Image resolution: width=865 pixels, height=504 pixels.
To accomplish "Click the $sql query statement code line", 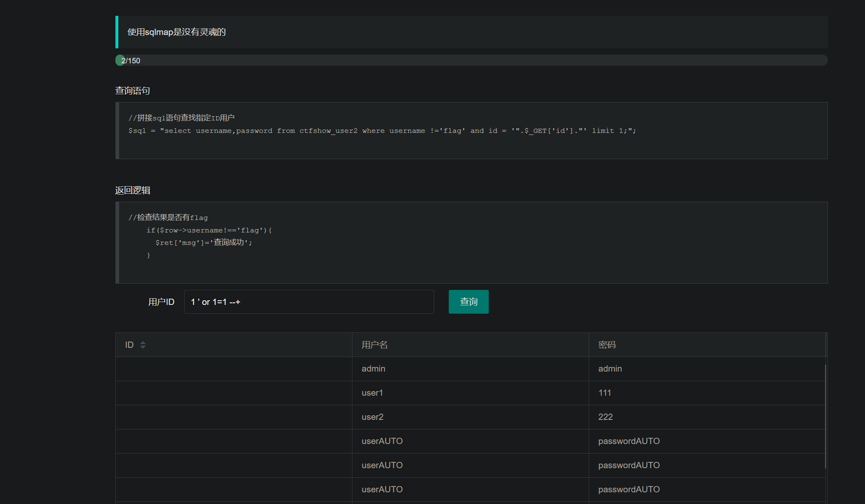I will coord(382,131).
